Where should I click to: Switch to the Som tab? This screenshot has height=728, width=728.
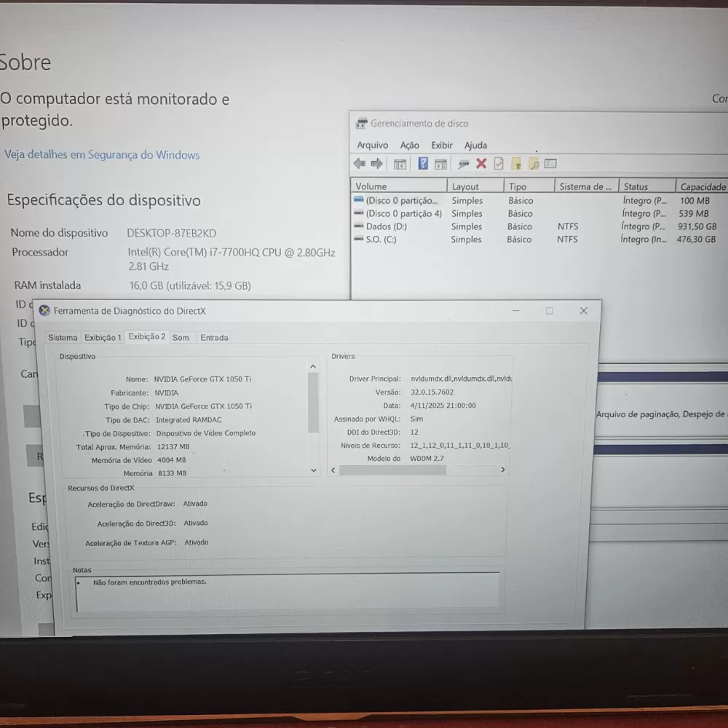(181, 338)
